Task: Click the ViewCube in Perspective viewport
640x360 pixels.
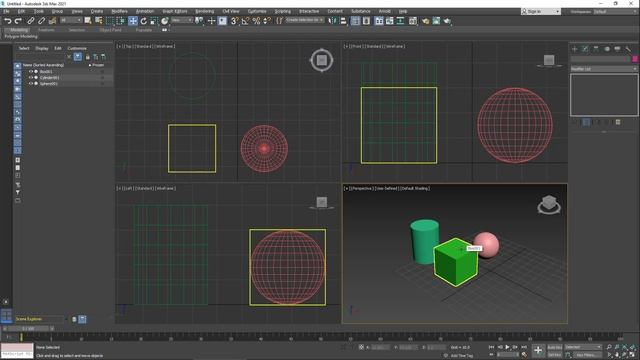Action: [x=549, y=204]
